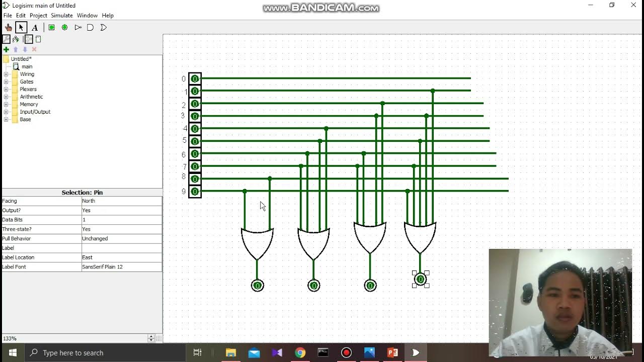The height and width of the screenshot is (362, 644).
Task: Click the taskbar search box
Action: 105,352
